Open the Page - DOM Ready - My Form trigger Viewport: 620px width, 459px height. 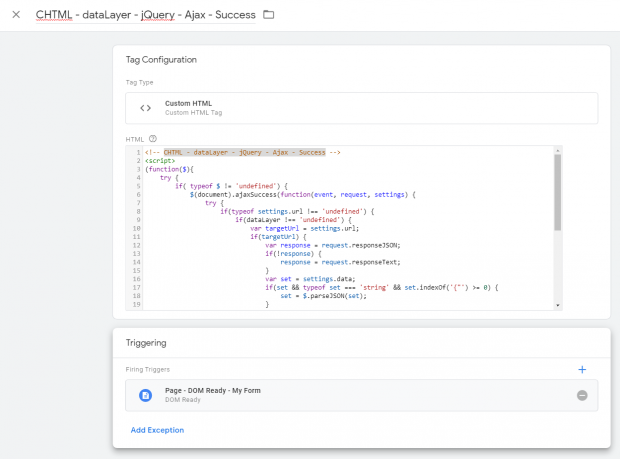[212, 390]
